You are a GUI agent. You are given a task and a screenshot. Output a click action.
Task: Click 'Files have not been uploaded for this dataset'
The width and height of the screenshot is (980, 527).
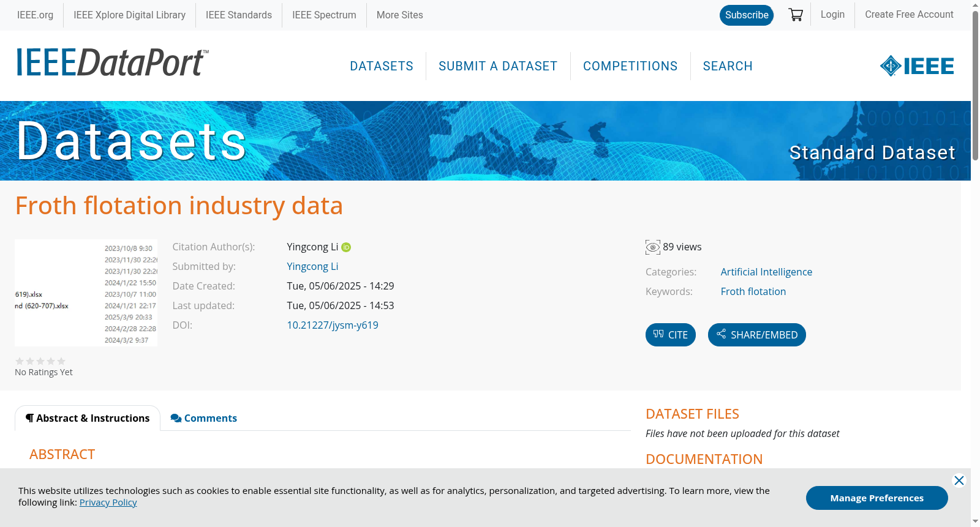pos(742,434)
